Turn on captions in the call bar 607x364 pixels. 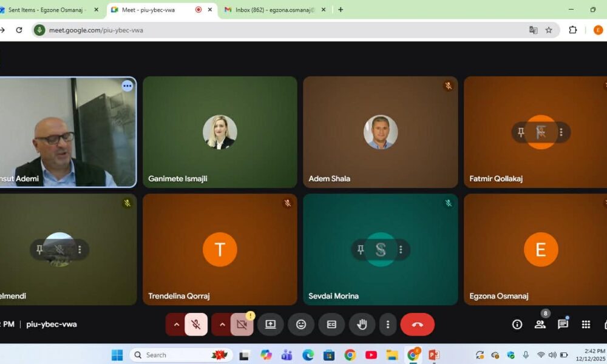[x=331, y=325]
